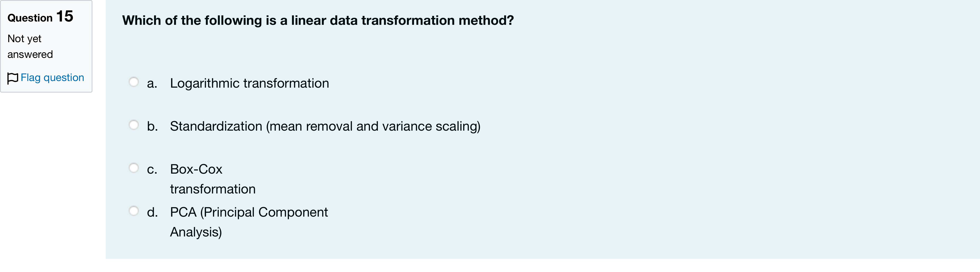Click the PCA Principal Component Analysis text
The image size is (980, 272).
tap(249, 222)
